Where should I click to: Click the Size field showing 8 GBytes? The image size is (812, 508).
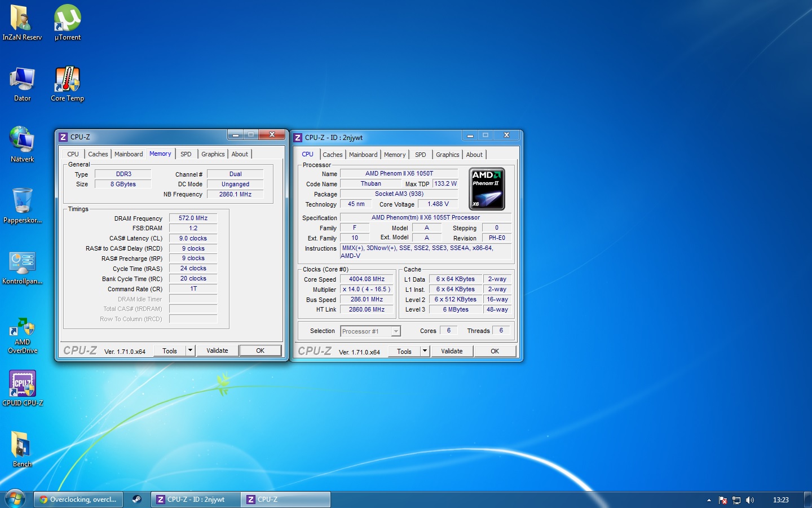(123, 184)
